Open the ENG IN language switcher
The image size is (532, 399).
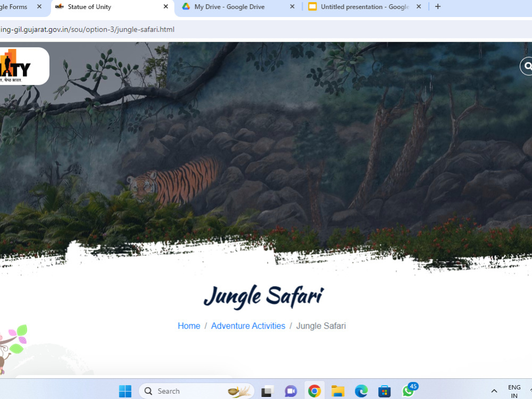tap(514, 391)
